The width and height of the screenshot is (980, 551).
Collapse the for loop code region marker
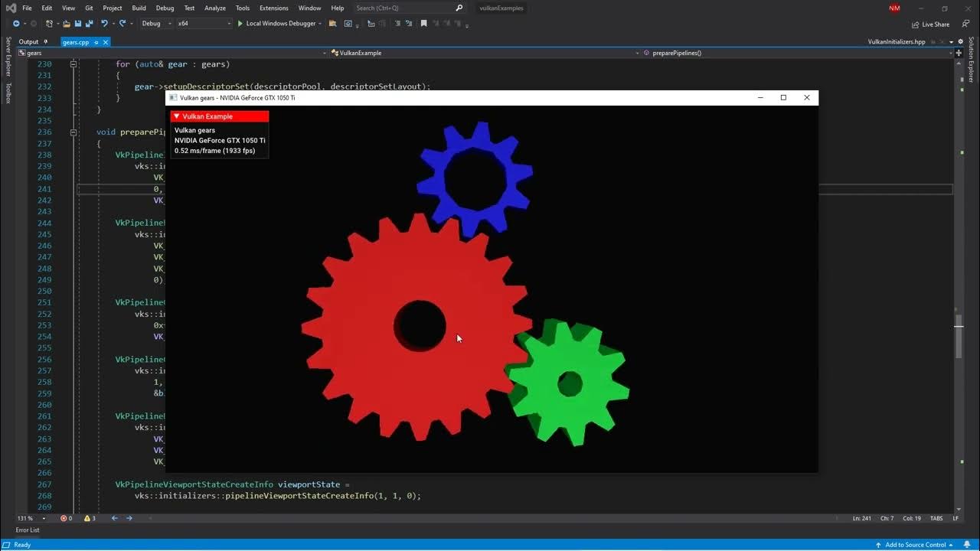click(73, 64)
